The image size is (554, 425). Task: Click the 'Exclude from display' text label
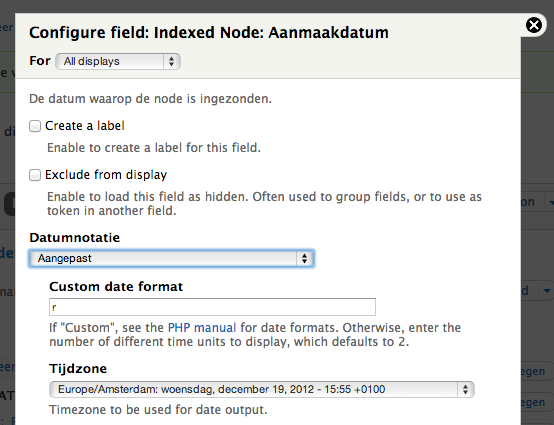point(106,175)
